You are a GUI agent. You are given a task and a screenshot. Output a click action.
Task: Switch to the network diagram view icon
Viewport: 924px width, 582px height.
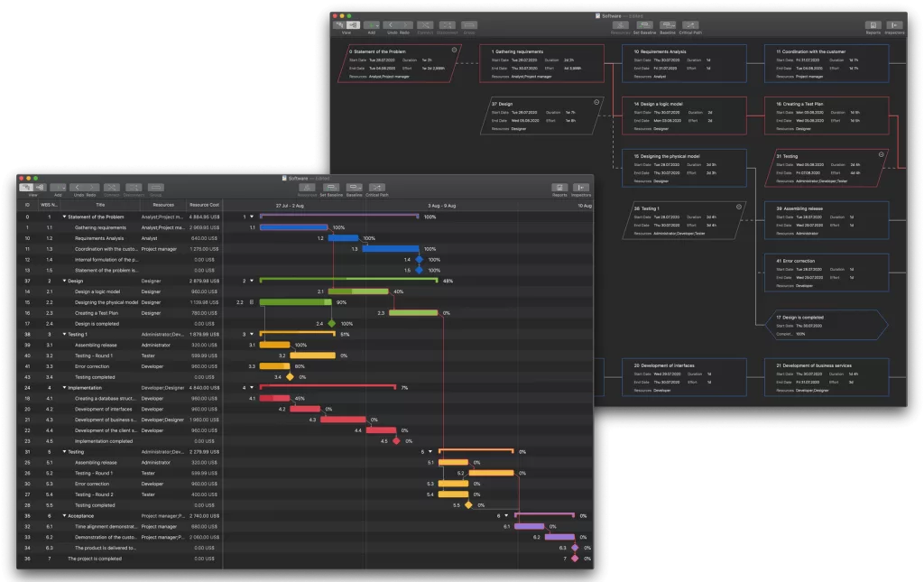(42, 186)
